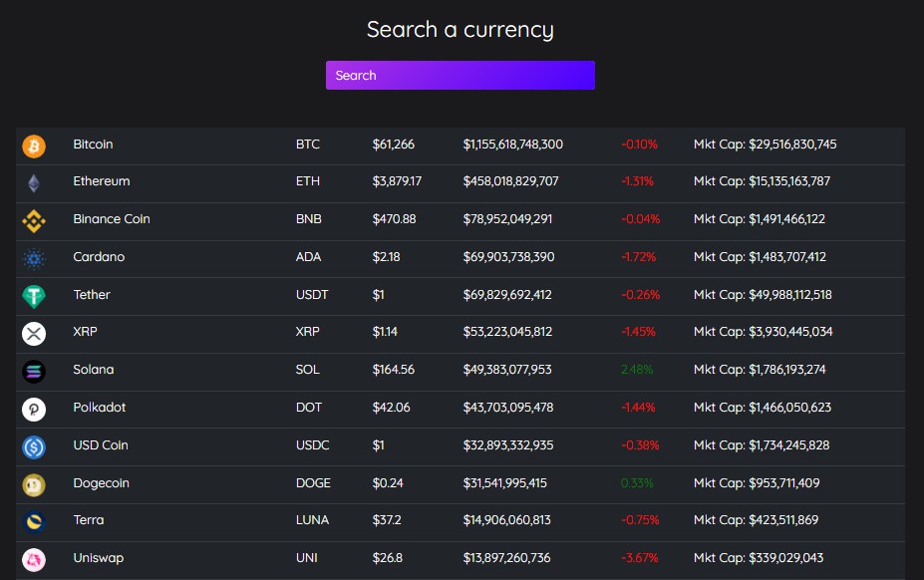Select the Bitcoin name text
The height and width of the screenshot is (580, 924).
click(93, 145)
